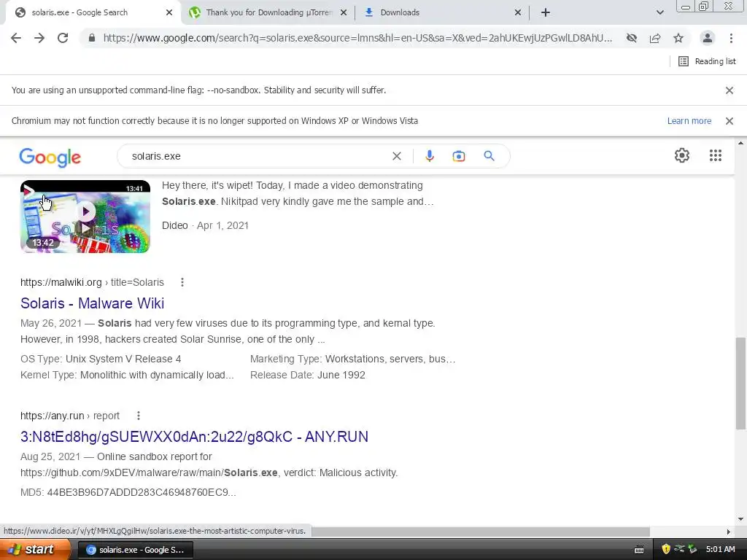747x560 pixels.
Task: Click the lock site info icon
Action: click(91, 38)
